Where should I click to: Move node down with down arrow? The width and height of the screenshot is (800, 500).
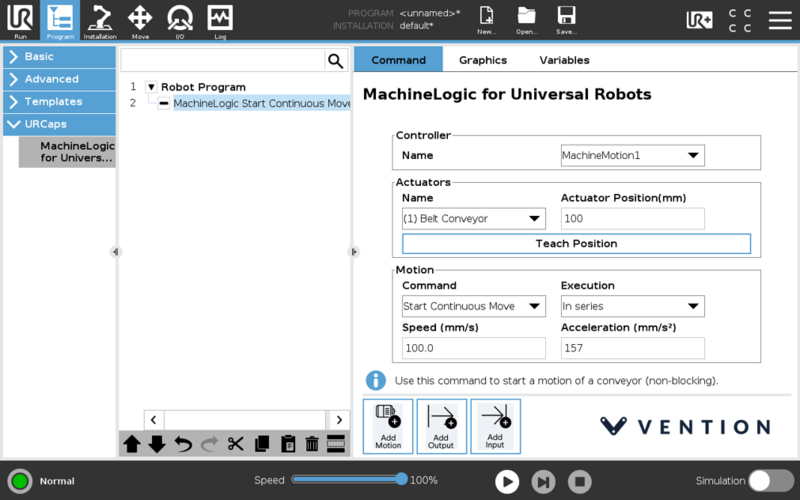point(157,444)
